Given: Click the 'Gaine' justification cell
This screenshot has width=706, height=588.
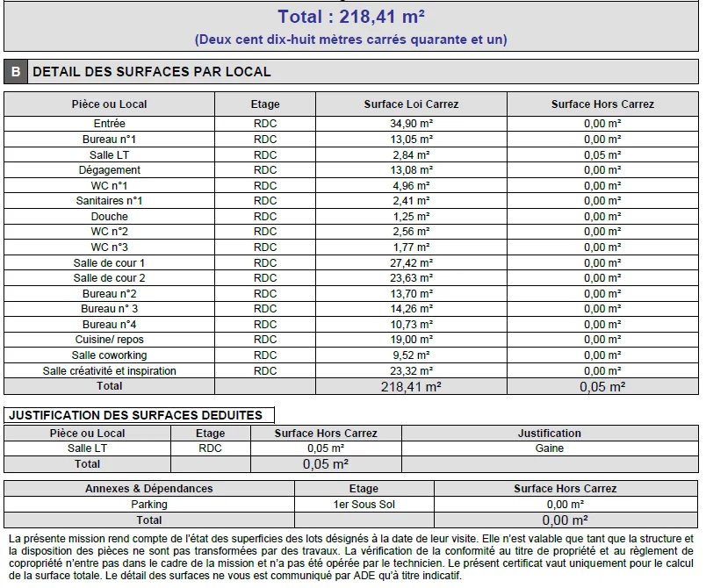Looking at the screenshot, I should click(x=550, y=448).
